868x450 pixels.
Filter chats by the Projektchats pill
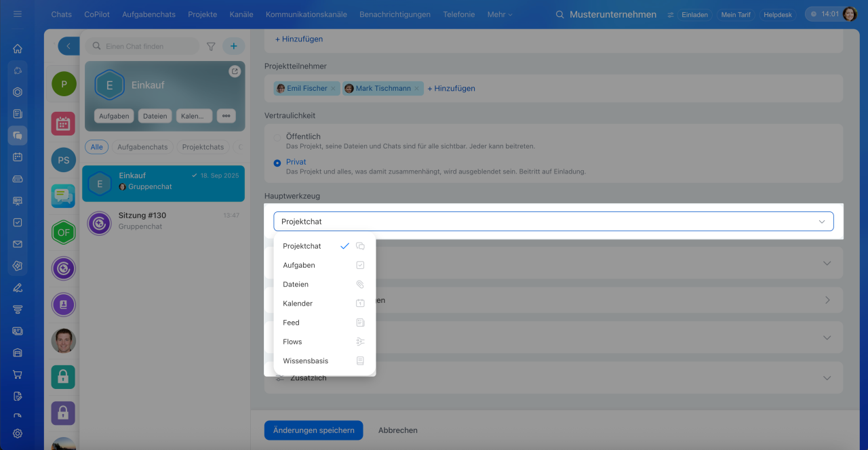click(x=203, y=146)
